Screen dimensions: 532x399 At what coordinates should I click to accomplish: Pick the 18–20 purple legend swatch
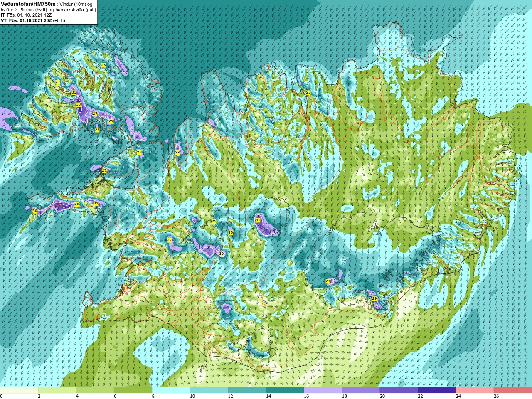click(361, 390)
